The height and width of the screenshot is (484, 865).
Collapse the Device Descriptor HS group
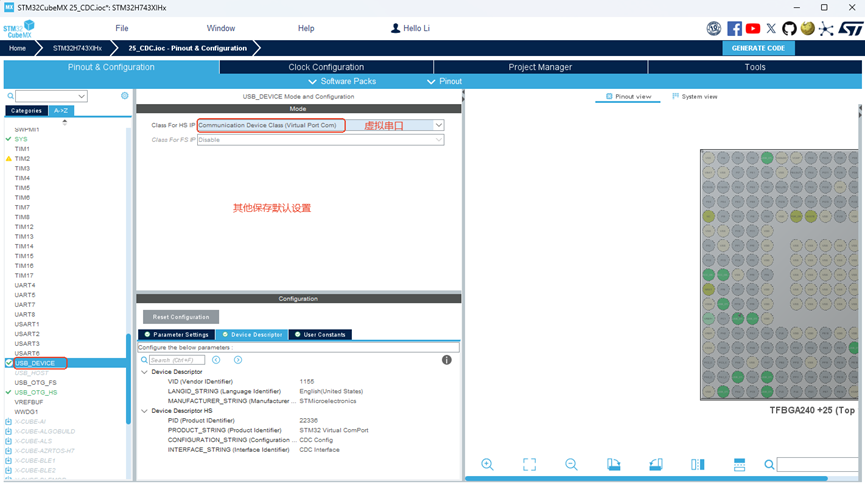145,411
